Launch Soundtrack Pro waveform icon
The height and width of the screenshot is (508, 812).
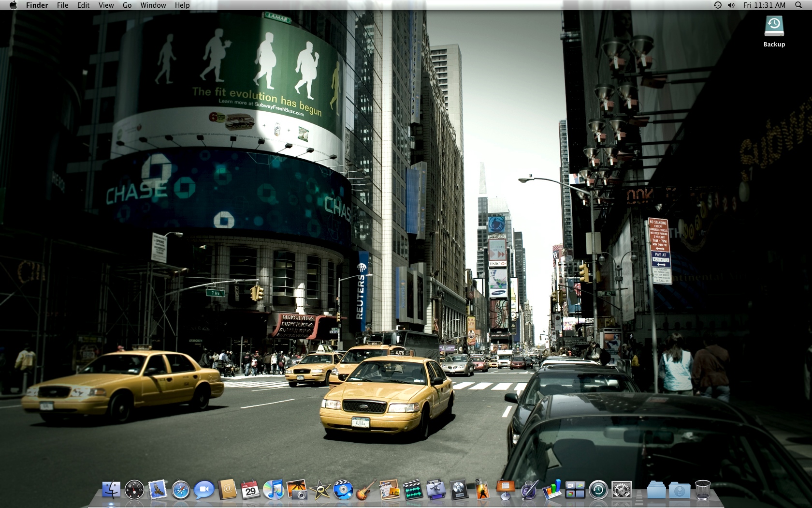[413, 490]
